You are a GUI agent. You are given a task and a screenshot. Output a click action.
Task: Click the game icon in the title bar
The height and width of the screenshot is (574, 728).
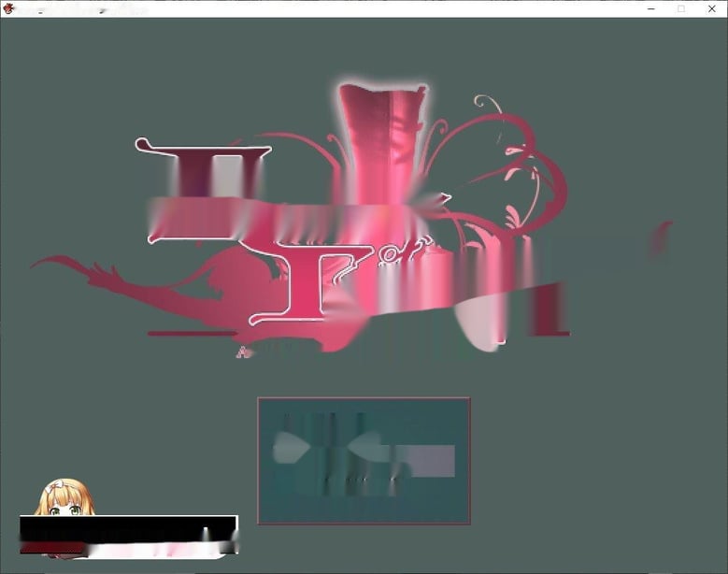7,8
